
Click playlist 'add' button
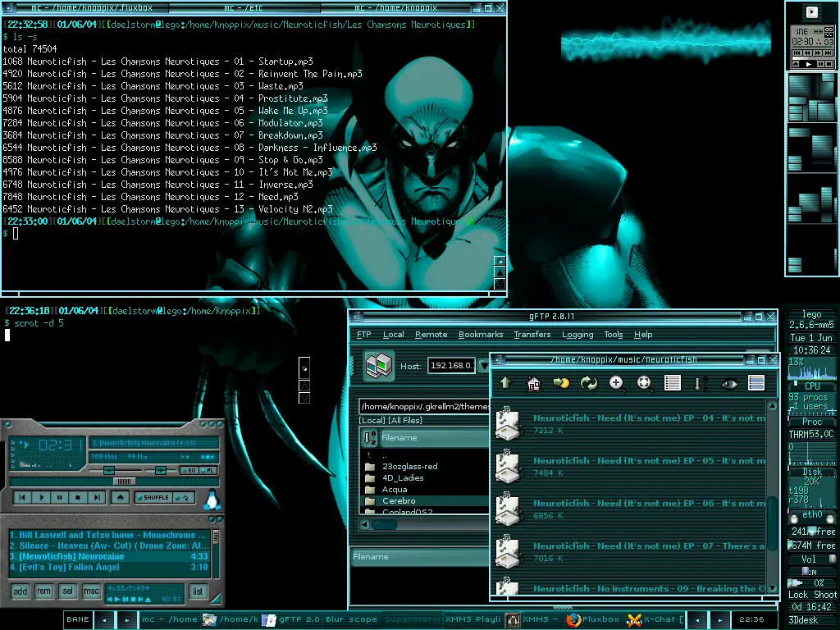point(21,591)
